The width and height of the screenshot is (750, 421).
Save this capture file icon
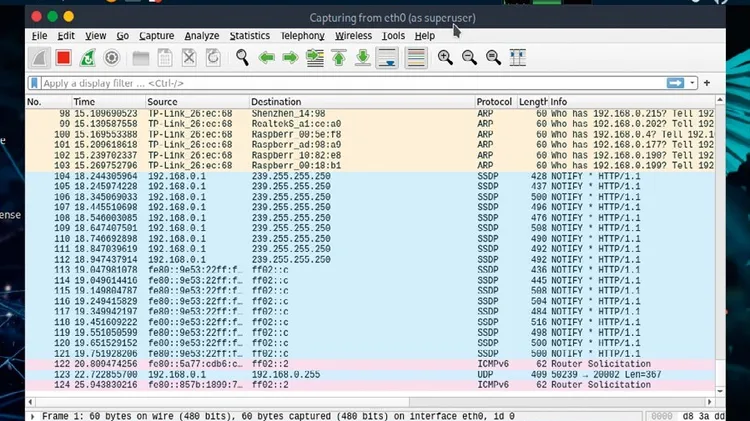165,58
